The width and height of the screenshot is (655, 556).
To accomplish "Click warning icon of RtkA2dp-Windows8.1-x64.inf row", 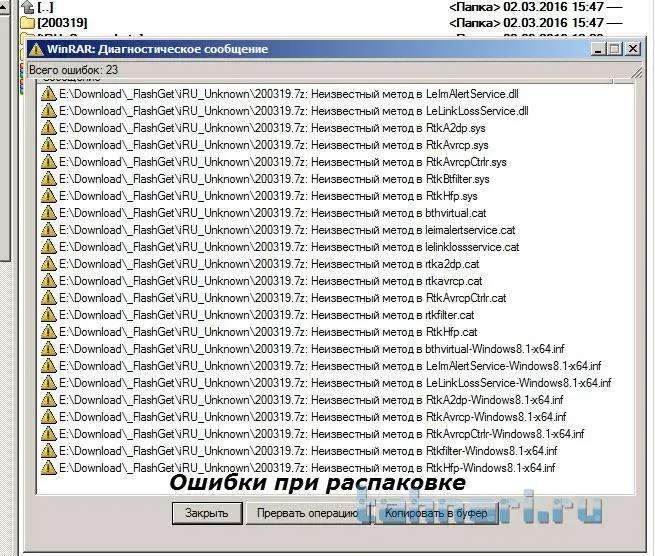I will pos(48,400).
